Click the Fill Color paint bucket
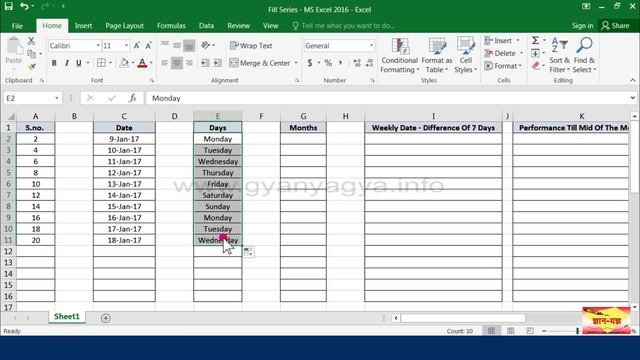The image size is (640, 360). click(124, 63)
